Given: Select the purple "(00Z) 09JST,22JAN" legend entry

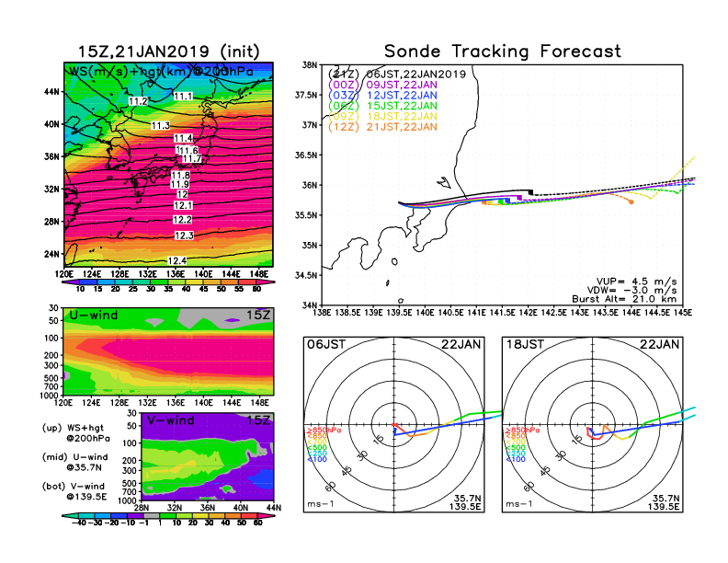Looking at the screenshot, I should click(382, 85).
